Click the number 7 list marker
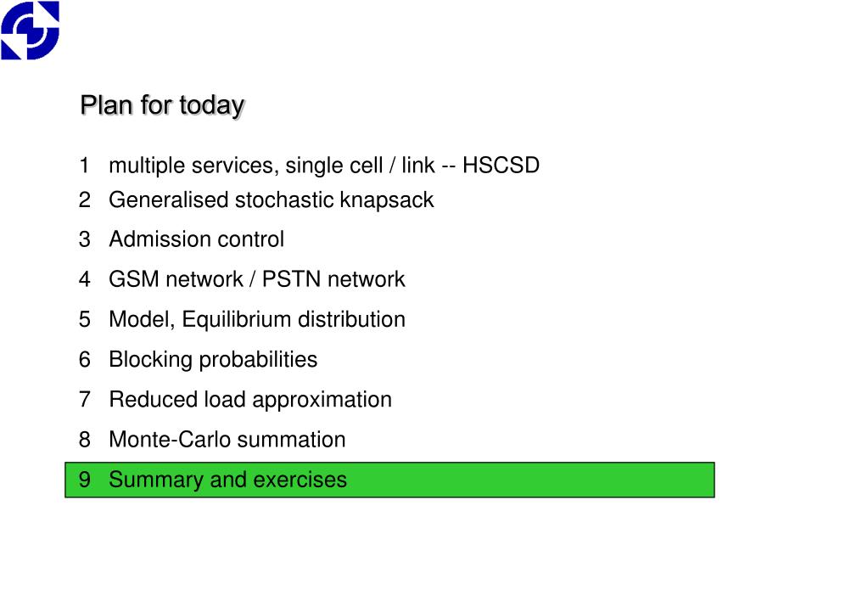The image size is (868, 601). click(84, 399)
